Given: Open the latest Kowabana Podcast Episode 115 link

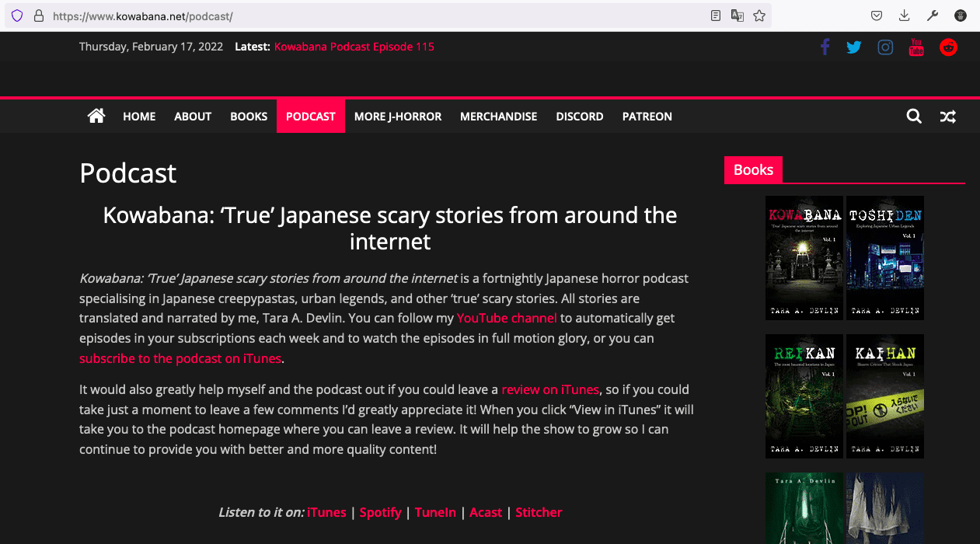Looking at the screenshot, I should click(x=354, y=47).
